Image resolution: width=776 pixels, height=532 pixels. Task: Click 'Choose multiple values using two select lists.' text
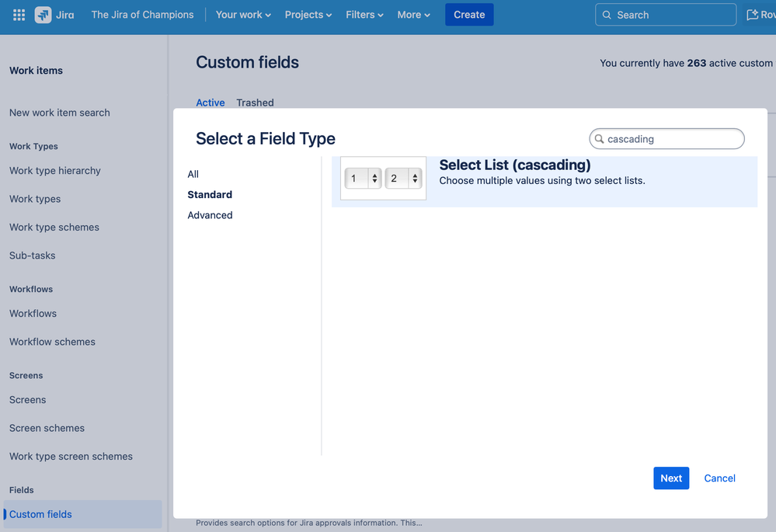[542, 181]
